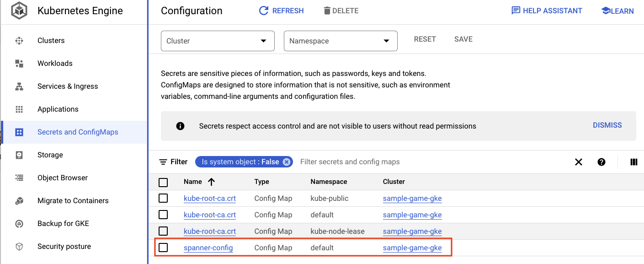Check the spanner-config row checkbox
This screenshot has width=644, height=264.
[163, 248]
